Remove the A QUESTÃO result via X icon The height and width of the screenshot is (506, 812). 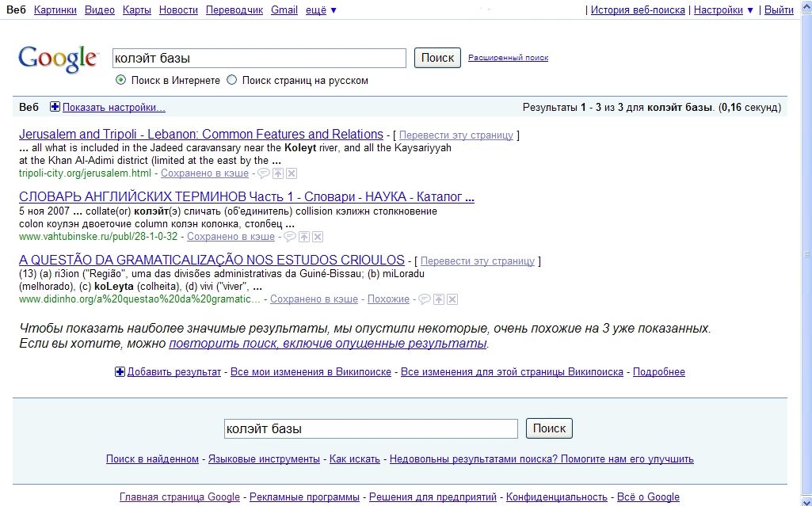tap(452, 299)
